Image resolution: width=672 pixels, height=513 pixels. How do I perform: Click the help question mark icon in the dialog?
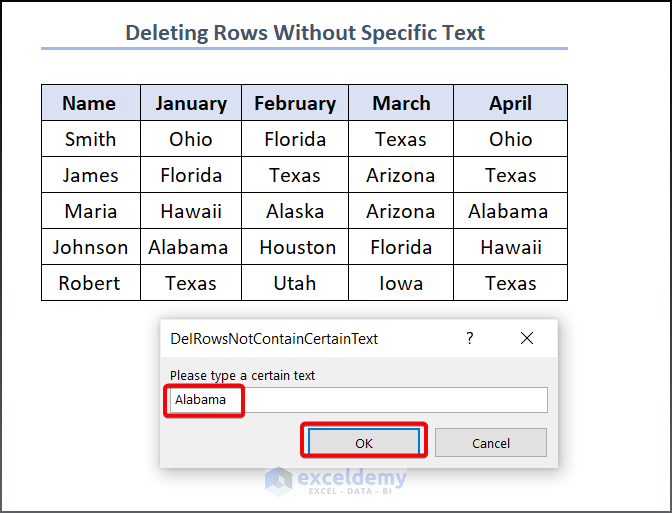[470, 339]
